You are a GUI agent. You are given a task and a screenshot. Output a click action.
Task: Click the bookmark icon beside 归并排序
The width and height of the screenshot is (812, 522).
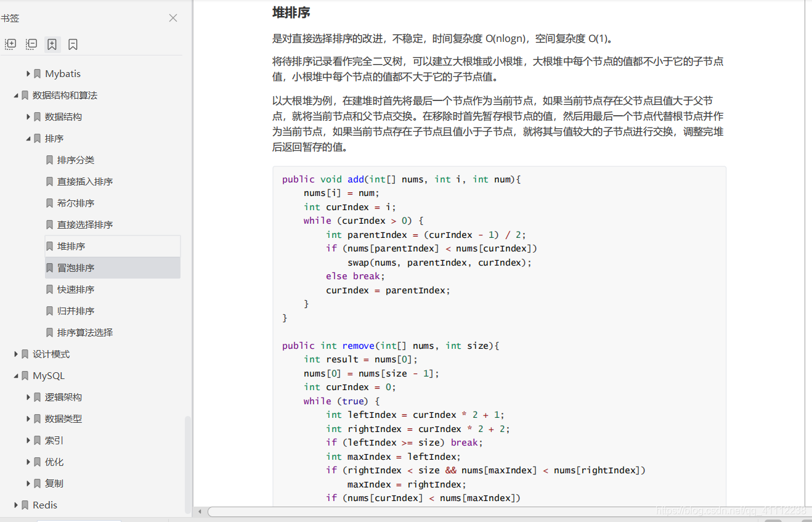click(x=50, y=311)
